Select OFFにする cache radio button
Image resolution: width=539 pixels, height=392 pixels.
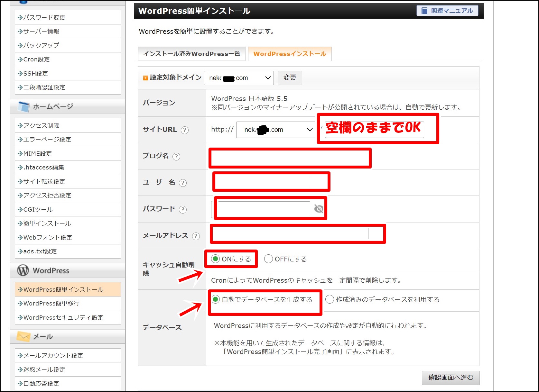(268, 259)
